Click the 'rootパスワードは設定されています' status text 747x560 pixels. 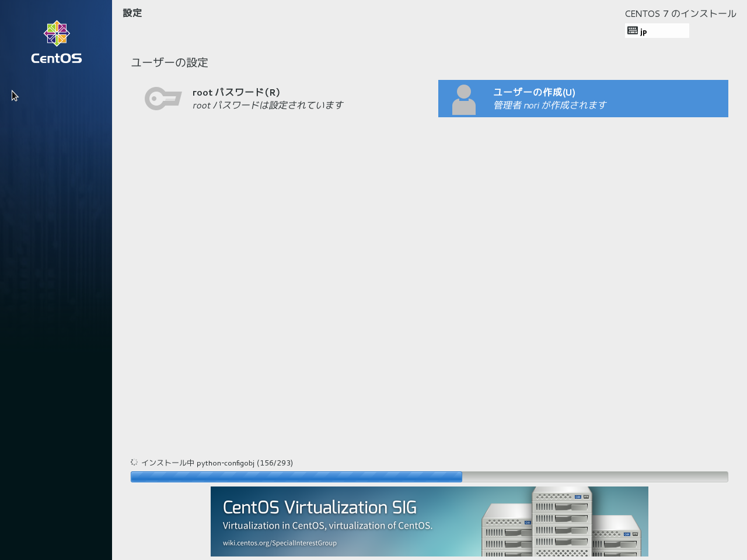[x=268, y=106]
